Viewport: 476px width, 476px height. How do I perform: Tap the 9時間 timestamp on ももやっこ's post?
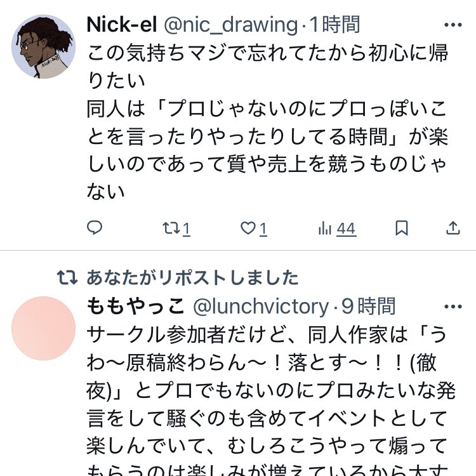coord(368,307)
